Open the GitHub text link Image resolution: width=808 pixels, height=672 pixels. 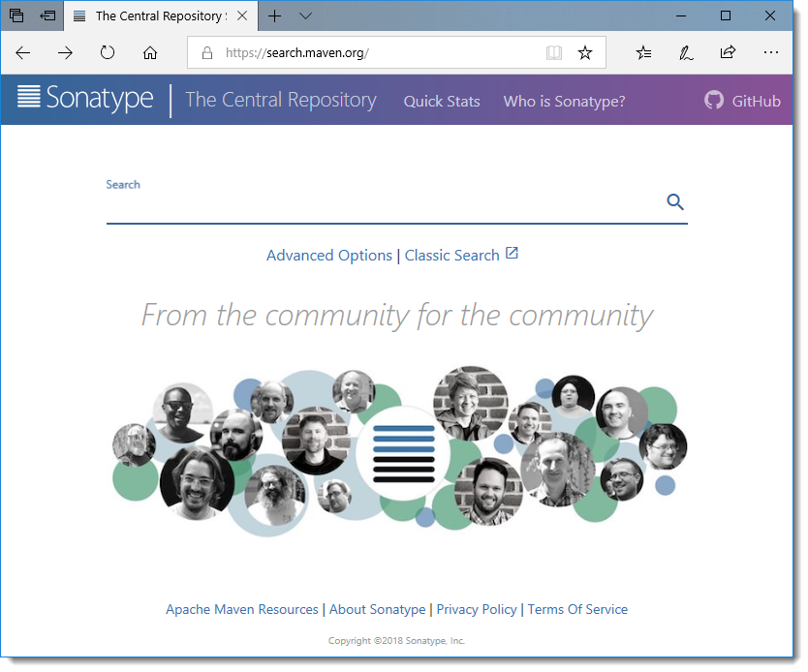756,102
